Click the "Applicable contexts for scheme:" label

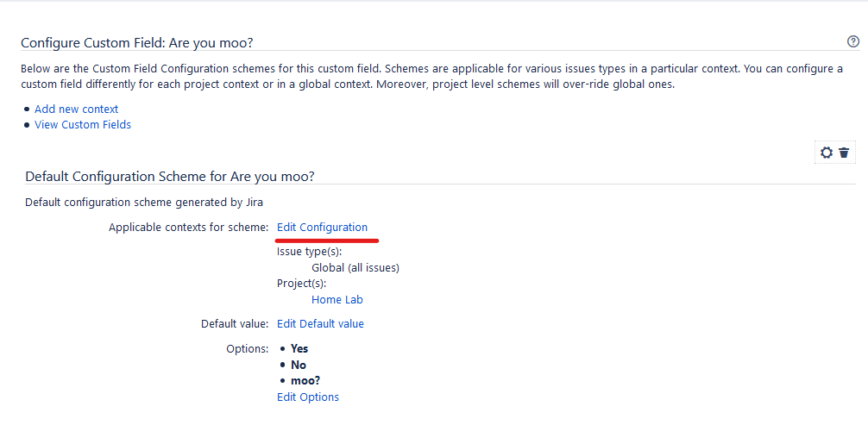click(x=189, y=227)
